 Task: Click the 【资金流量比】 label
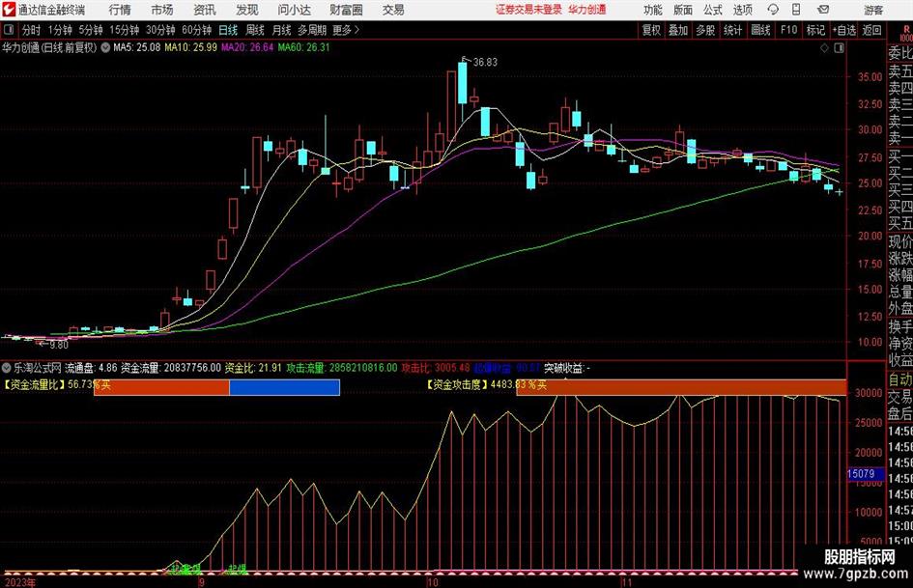35,385
